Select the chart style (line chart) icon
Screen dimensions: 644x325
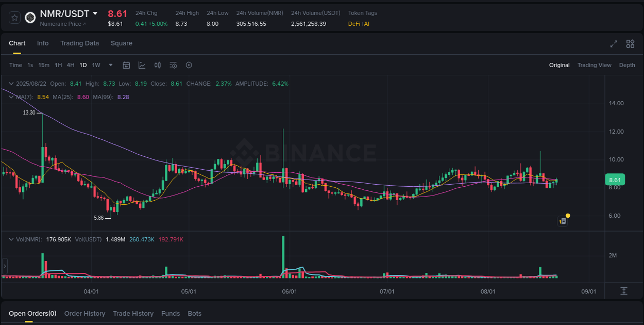pyautogui.click(x=142, y=65)
